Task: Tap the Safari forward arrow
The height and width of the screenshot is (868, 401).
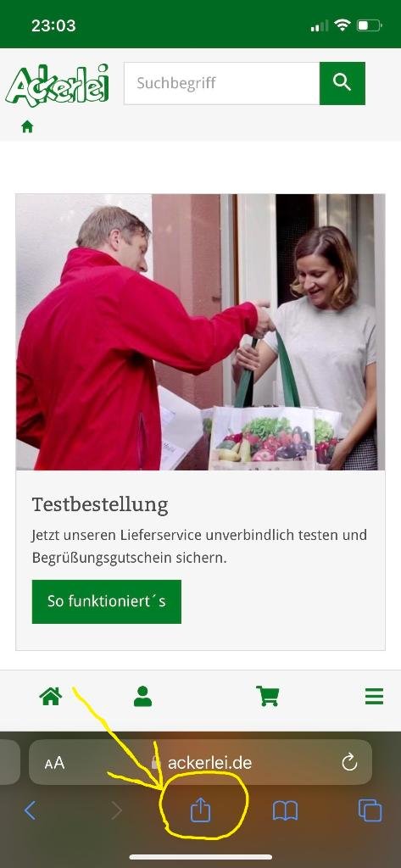Action: point(116,810)
